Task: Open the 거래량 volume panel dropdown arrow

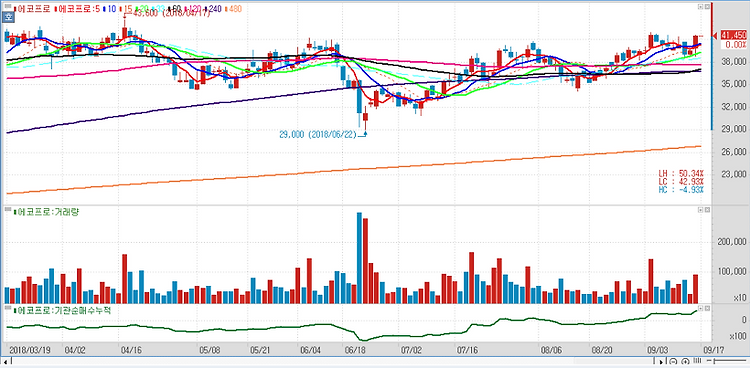Action: click(x=701, y=210)
